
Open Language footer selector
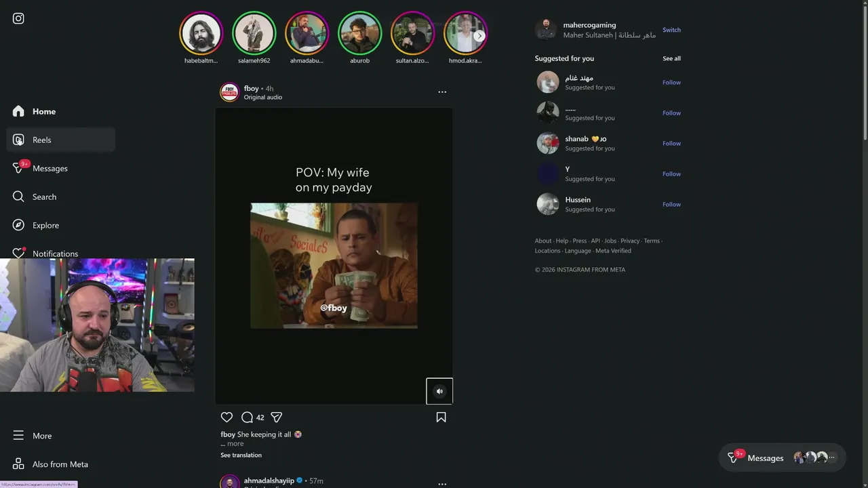[578, 251]
